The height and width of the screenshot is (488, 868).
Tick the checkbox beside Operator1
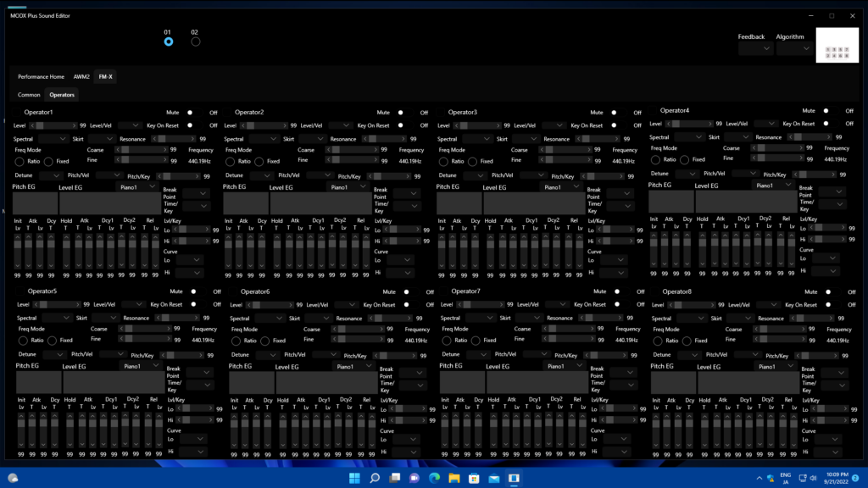tap(18, 113)
